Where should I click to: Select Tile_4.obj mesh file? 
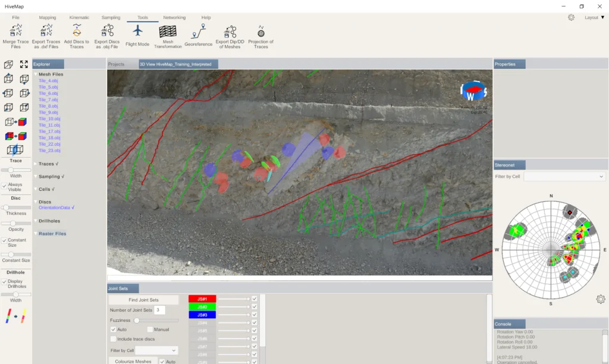(48, 81)
